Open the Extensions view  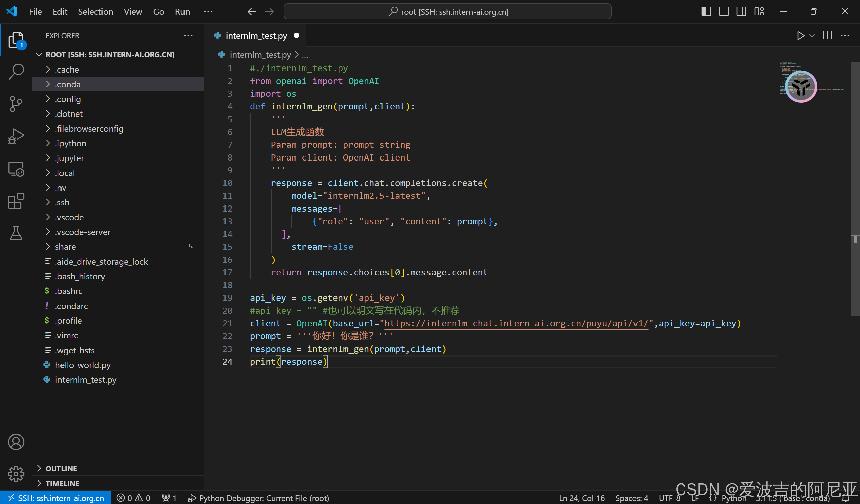(16, 201)
